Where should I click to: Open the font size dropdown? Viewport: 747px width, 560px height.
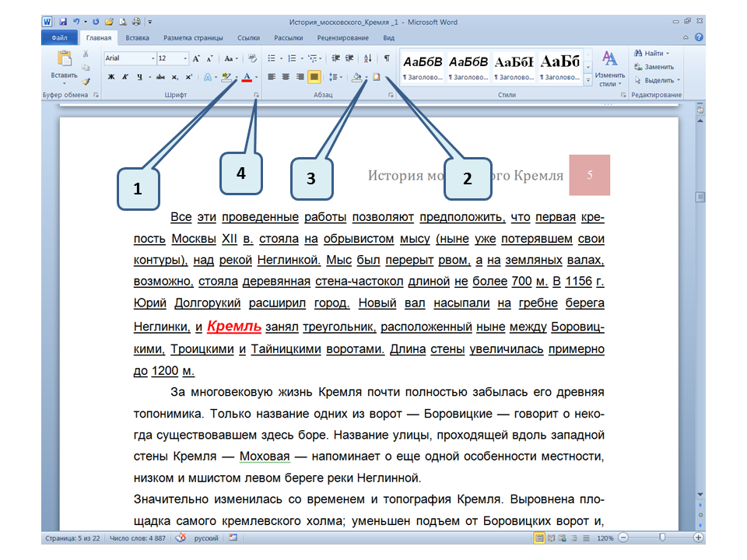tap(184, 58)
